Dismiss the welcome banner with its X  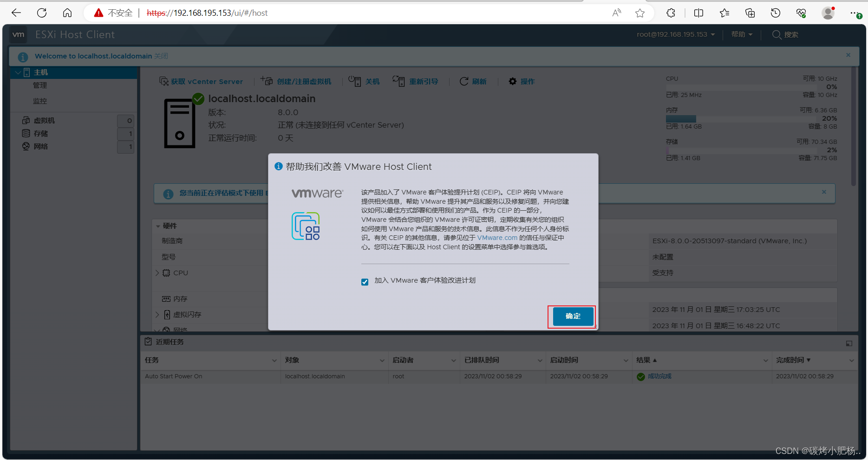[x=848, y=55]
